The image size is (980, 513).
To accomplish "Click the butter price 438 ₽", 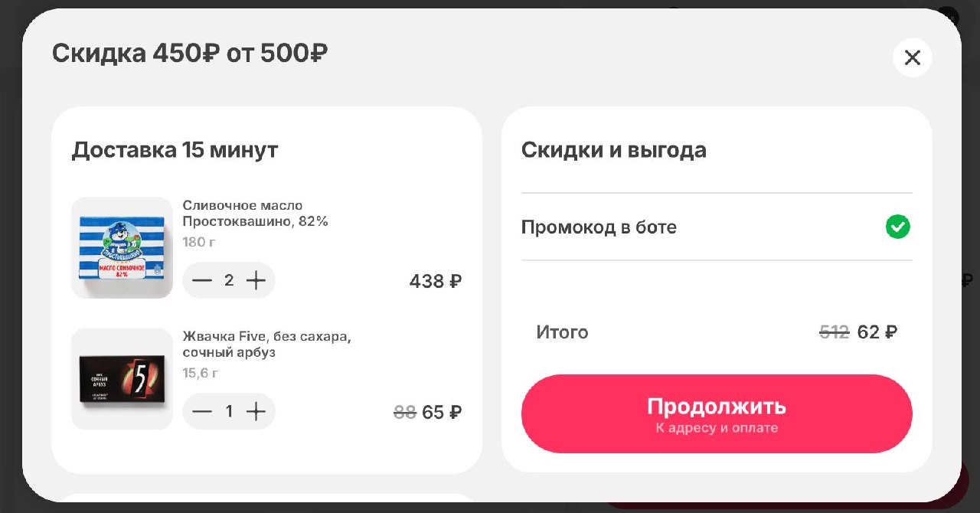I will point(435,282).
